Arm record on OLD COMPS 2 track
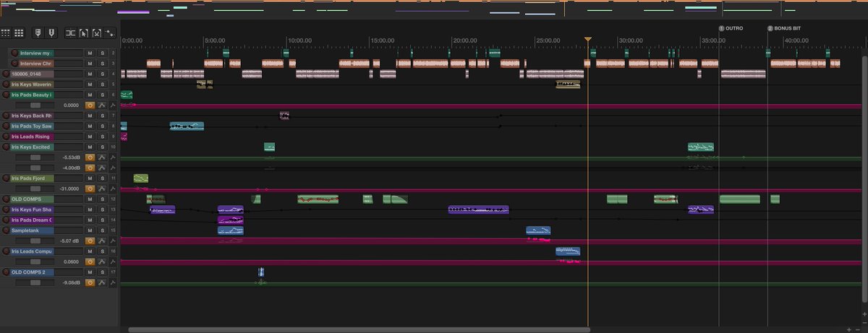This screenshot has width=868, height=333. pyautogui.click(x=7, y=272)
